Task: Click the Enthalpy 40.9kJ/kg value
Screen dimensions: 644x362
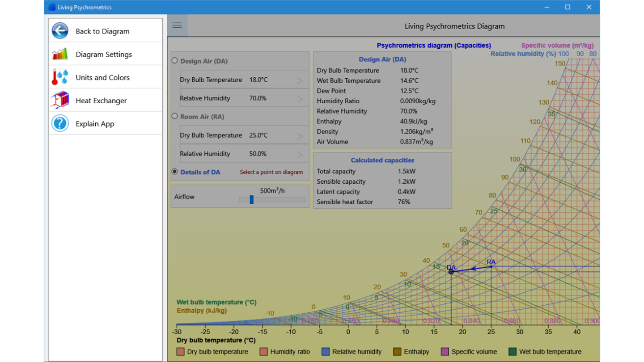Action: coord(414,121)
